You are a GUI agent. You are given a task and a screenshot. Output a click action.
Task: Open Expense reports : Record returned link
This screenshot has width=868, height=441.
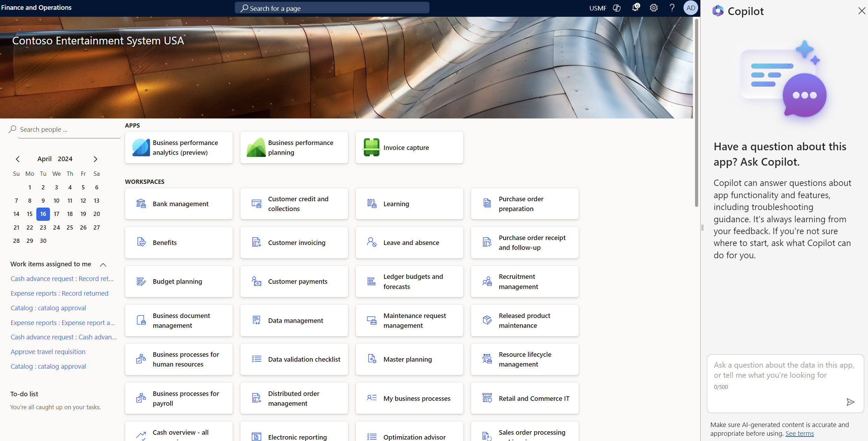click(59, 293)
